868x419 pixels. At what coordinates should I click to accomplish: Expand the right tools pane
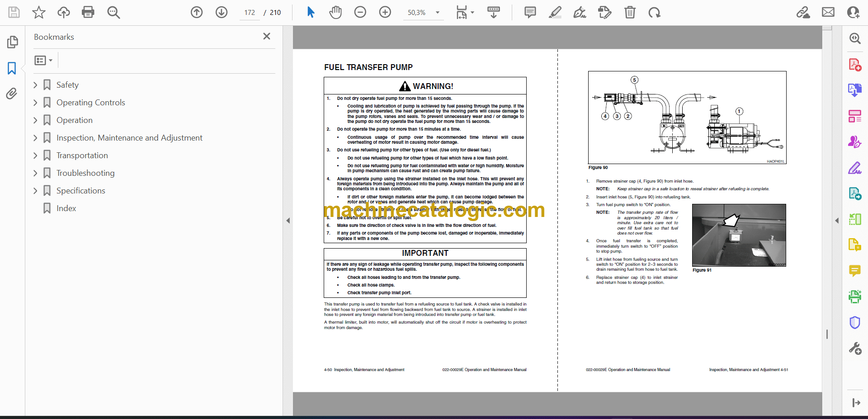(x=856, y=403)
